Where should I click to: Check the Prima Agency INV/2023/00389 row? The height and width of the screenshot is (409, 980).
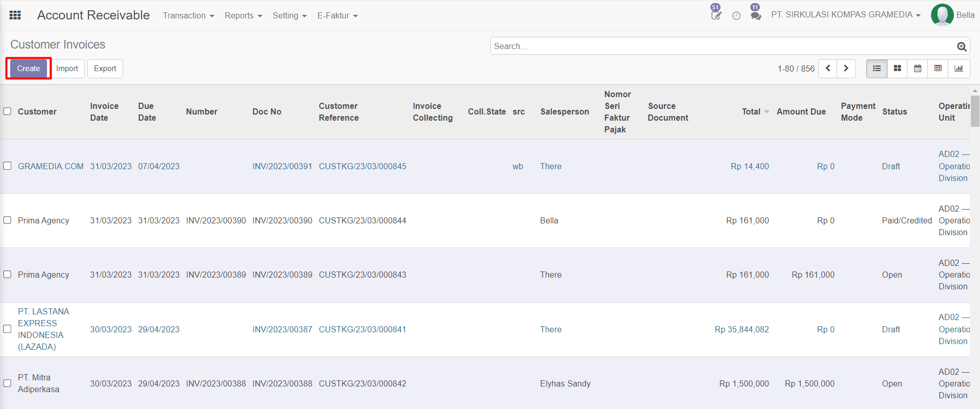(x=7, y=274)
